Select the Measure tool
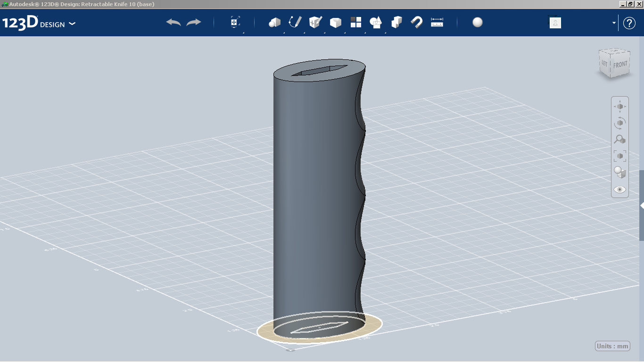This screenshot has height=362, width=644. pyautogui.click(x=437, y=22)
